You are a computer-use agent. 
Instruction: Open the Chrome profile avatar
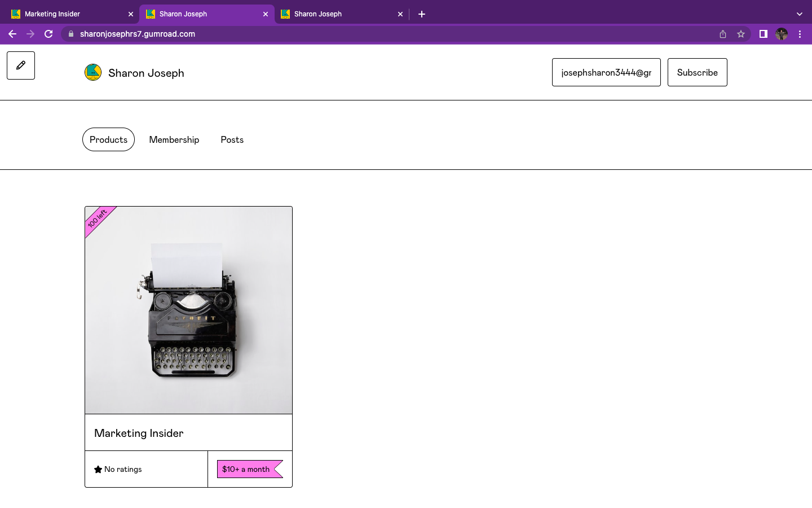(x=782, y=34)
